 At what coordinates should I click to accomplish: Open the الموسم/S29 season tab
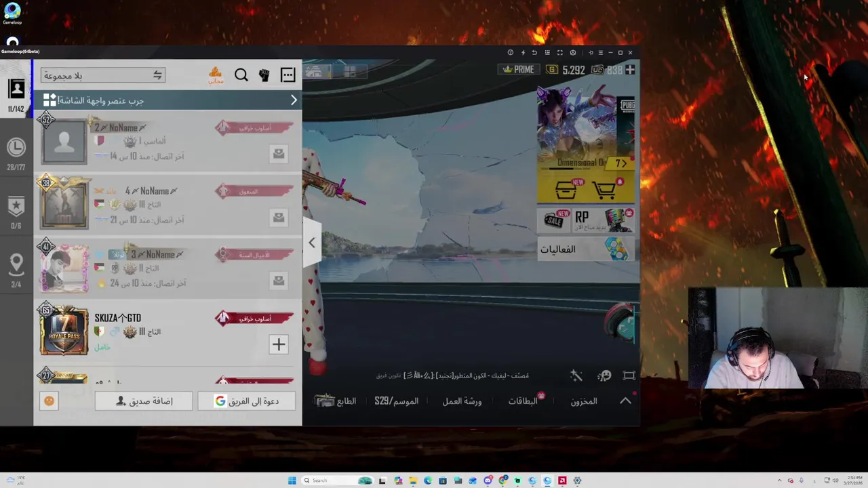point(397,401)
